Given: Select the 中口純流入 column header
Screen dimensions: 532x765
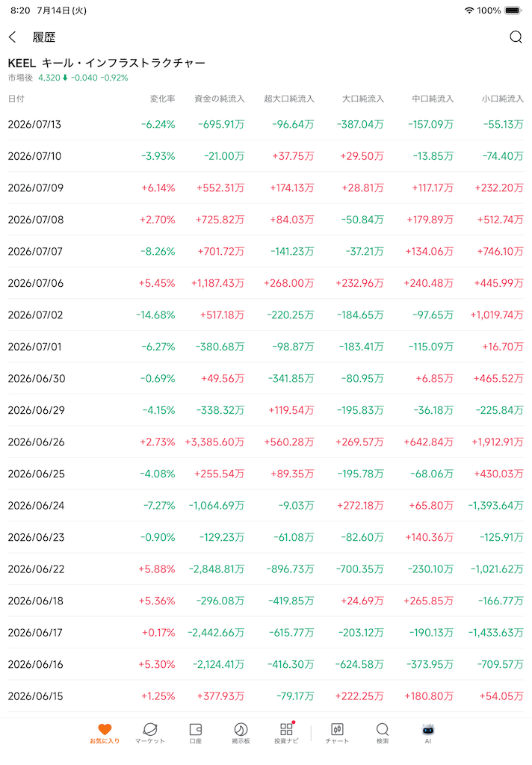Looking at the screenshot, I should 433,99.
